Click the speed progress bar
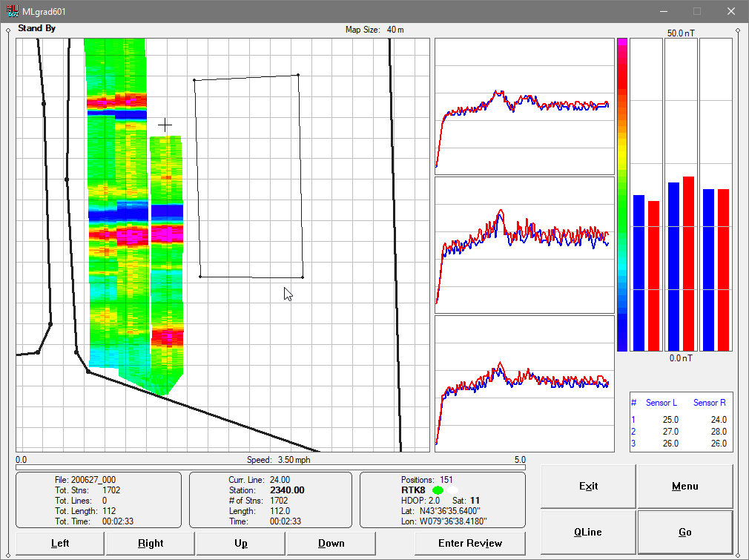The width and height of the screenshot is (749, 560). [271, 468]
